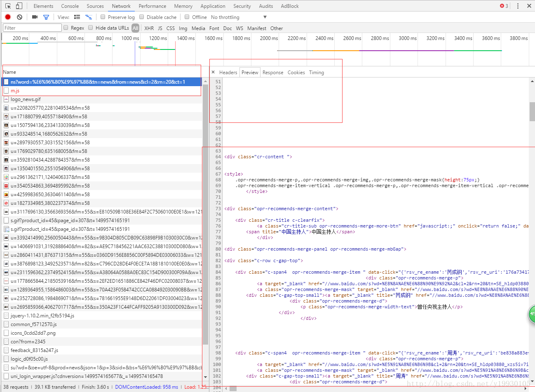Enable Preserve log checkbox
The image size is (535, 392).
pyautogui.click(x=103, y=17)
